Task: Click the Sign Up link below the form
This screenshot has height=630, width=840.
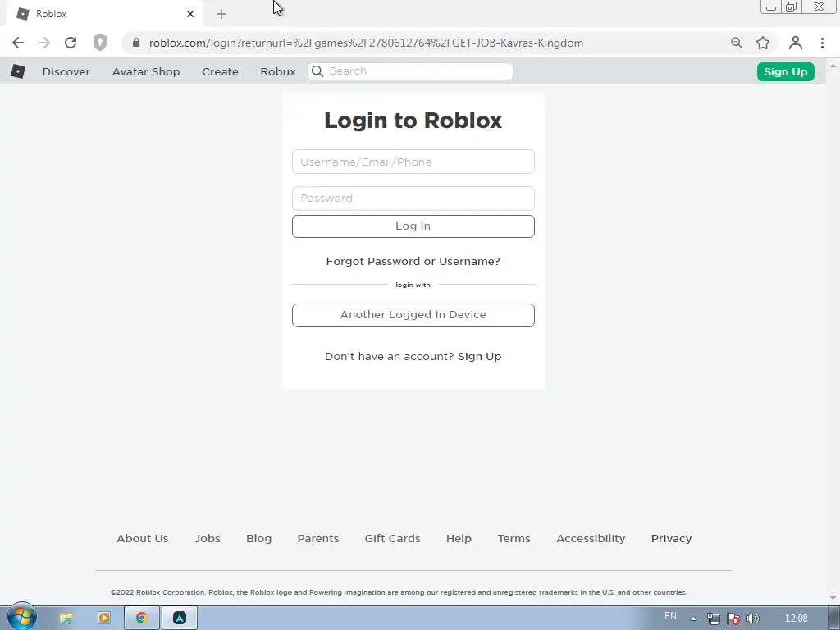Action: click(479, 357)
